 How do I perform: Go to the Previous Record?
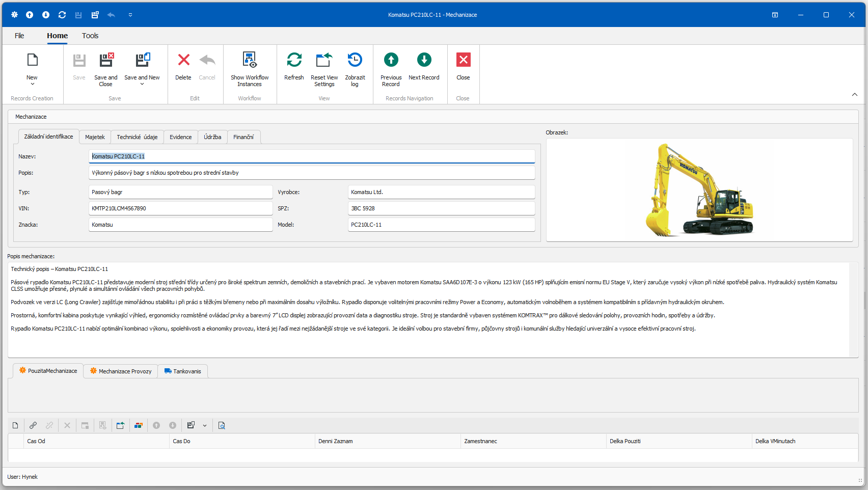(x=391, y=66)
